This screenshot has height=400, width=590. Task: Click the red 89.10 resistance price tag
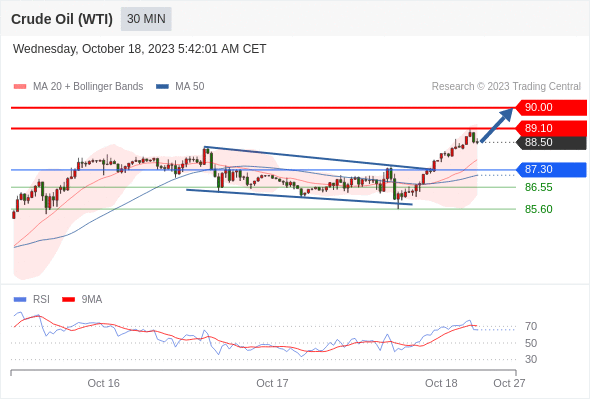point(551,128)
